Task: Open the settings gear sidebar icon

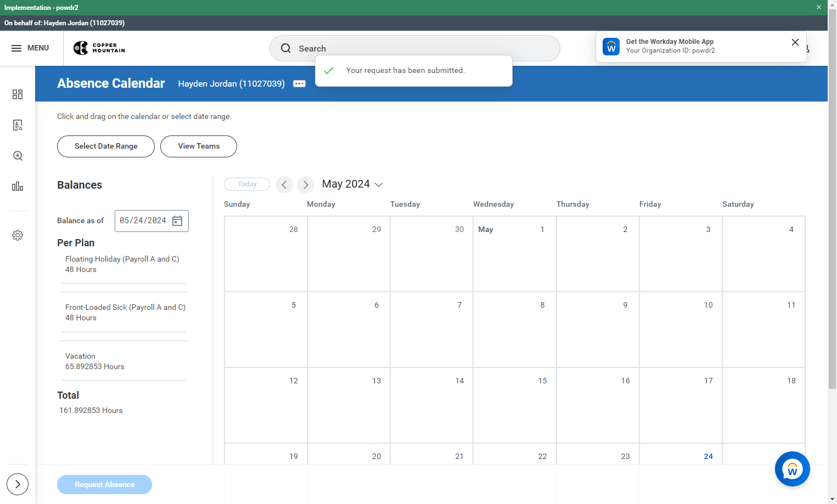Action: pyautogui.click(x=18, y=235)
